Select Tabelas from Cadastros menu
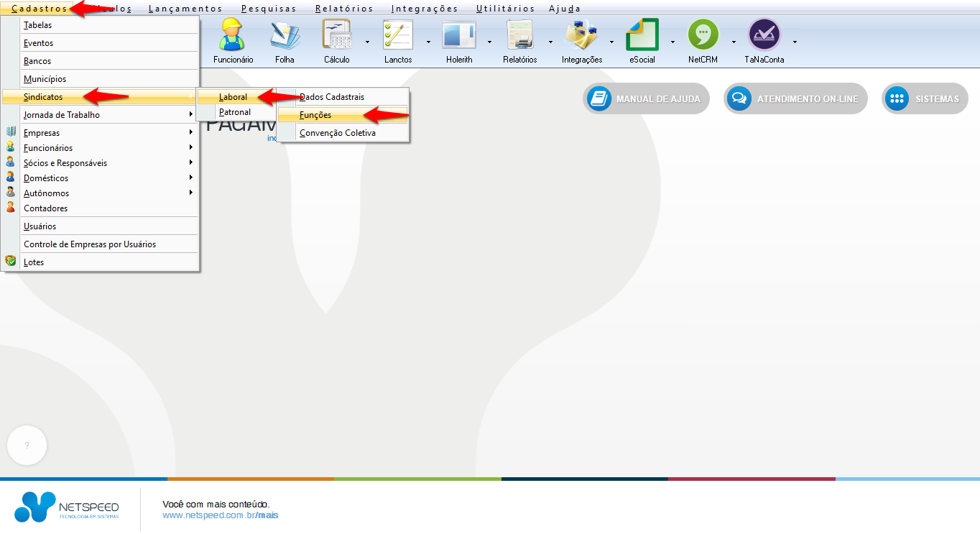The width and height of the screenshot is (980, 534). 101,25
